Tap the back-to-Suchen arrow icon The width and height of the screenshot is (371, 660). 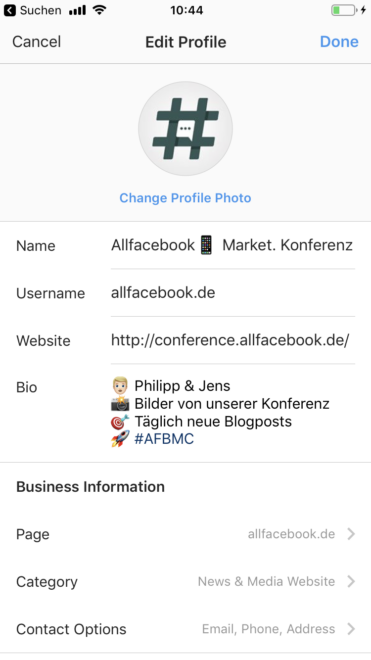(10, 10)
